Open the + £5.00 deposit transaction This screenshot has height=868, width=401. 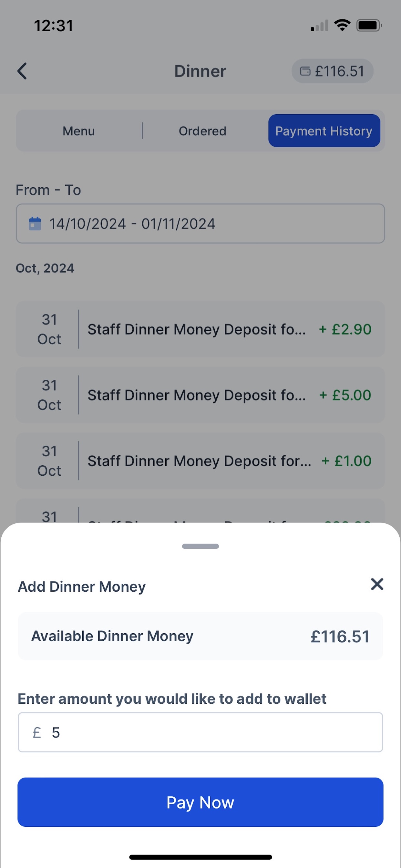200,395
